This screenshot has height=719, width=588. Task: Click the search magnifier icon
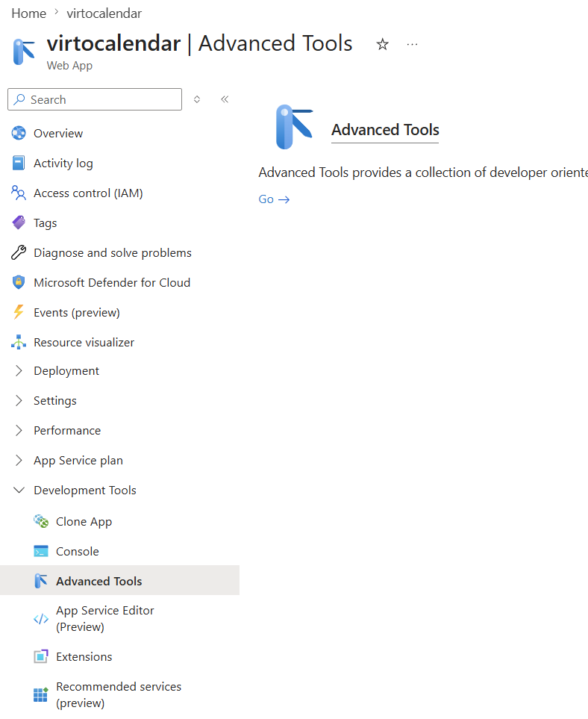[19, 99]
